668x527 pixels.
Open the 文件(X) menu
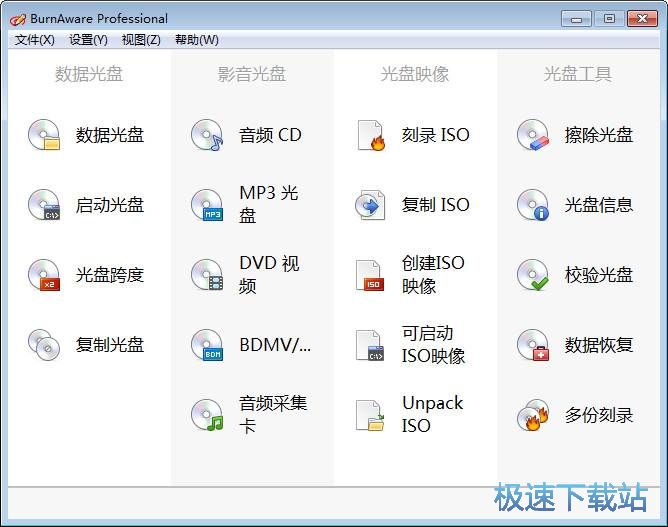pyautogui.click(x=35, y=40)
